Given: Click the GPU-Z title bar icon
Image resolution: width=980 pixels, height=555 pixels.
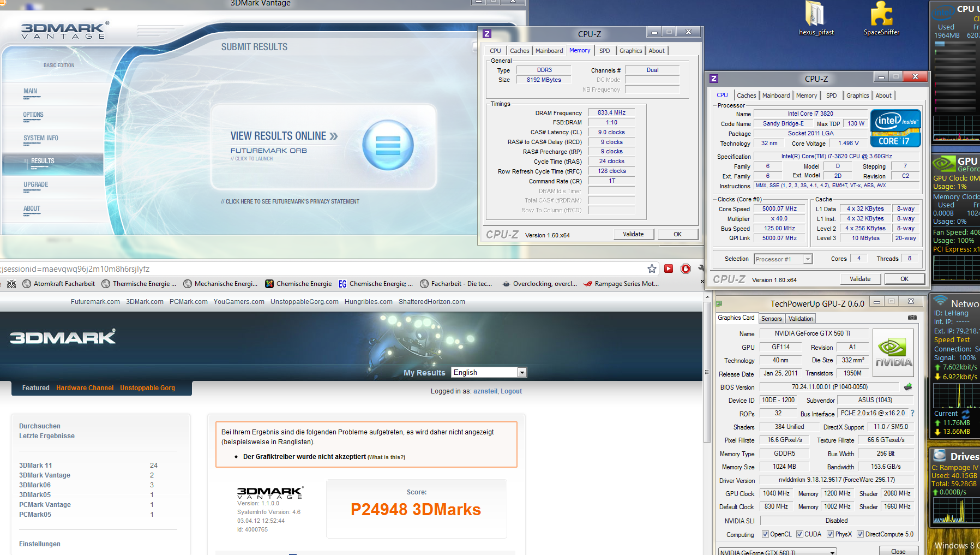Looking at the screenshot, I should [719, 303].
